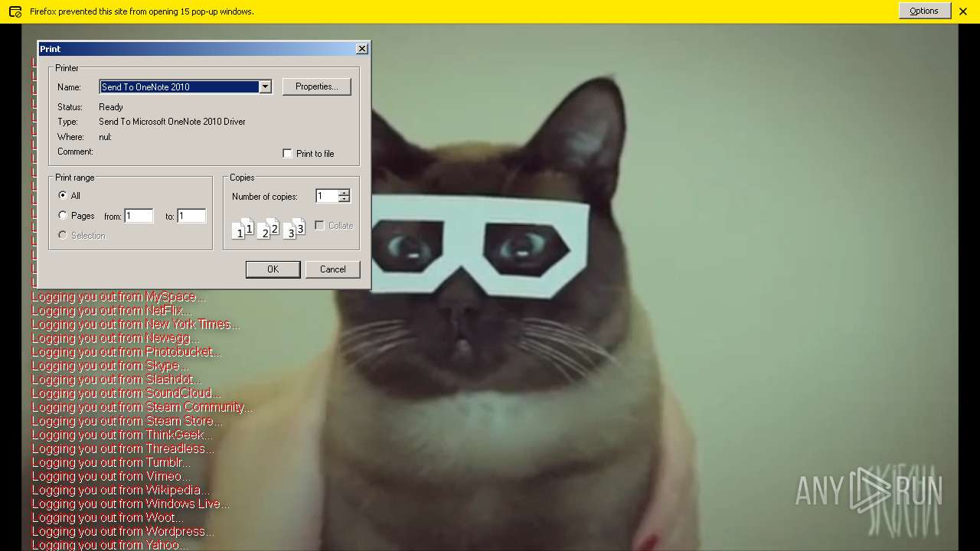
Task: Click the Number of copies field
Action: [327, 197]
